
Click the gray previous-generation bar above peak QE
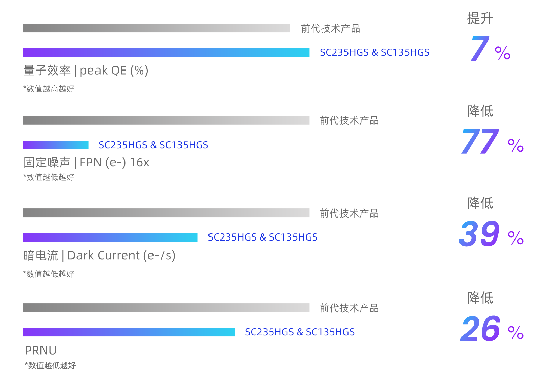[x=157, y=28]
